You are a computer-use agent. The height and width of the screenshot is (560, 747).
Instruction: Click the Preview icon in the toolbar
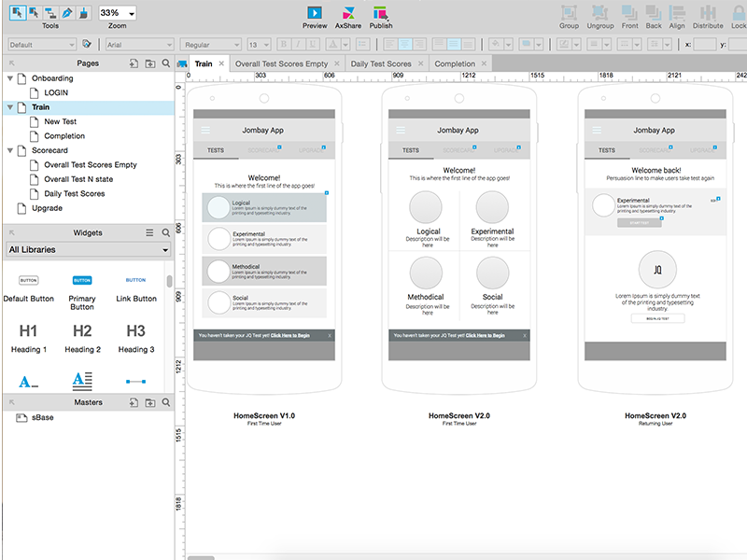click(x=315, y=13)
